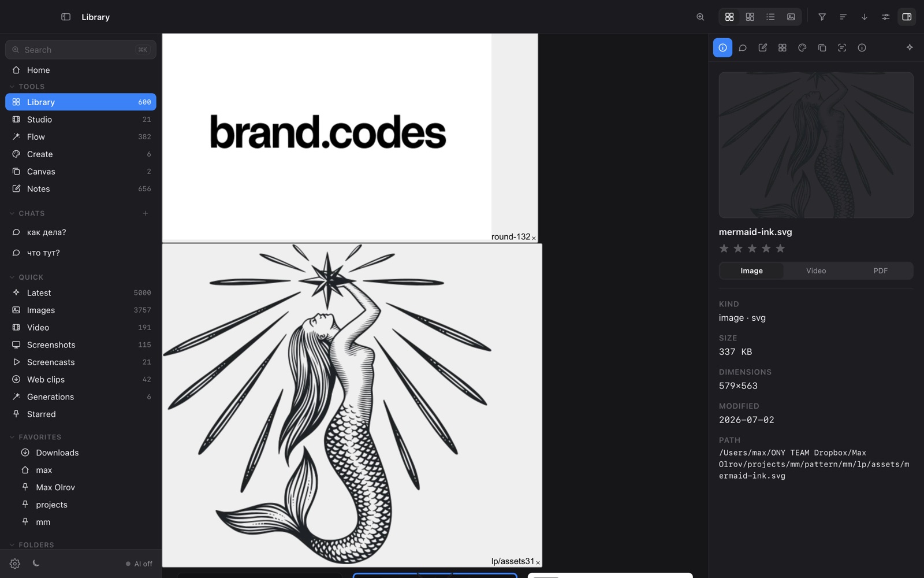The image size is (924, 578).
Task: Show Generations quick filter
Action: [x=81, y=397]
